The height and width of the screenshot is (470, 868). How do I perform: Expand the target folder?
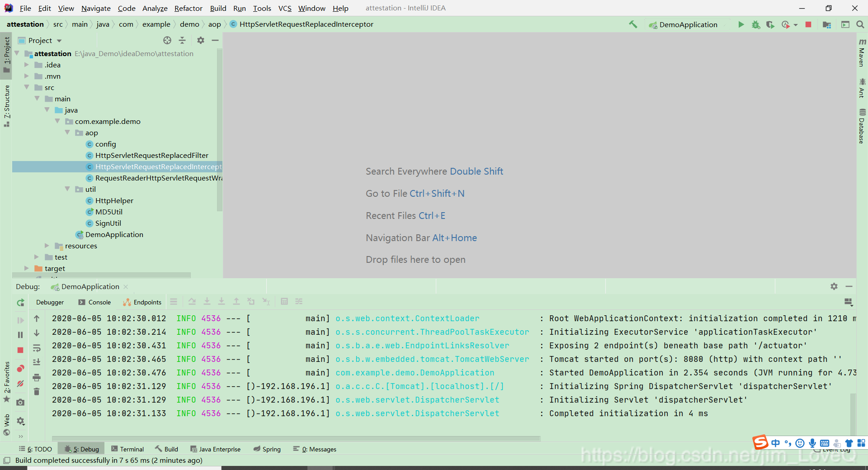coord(27,268)
